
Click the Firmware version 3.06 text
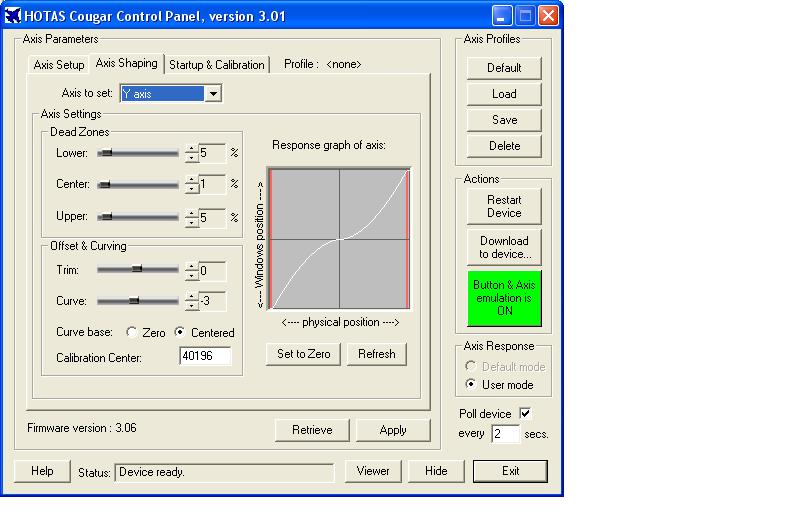coord(82,428)
